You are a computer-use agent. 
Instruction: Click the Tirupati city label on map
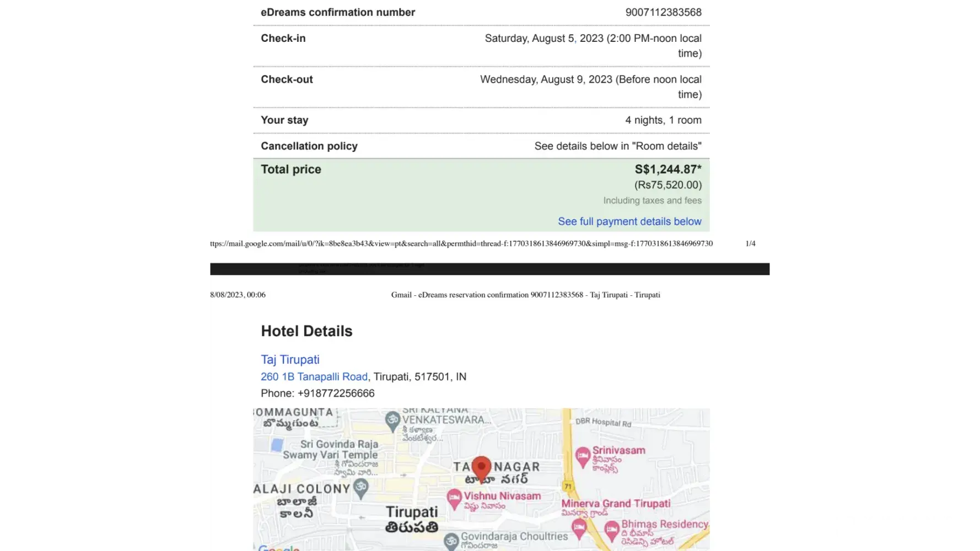point(412,512)
